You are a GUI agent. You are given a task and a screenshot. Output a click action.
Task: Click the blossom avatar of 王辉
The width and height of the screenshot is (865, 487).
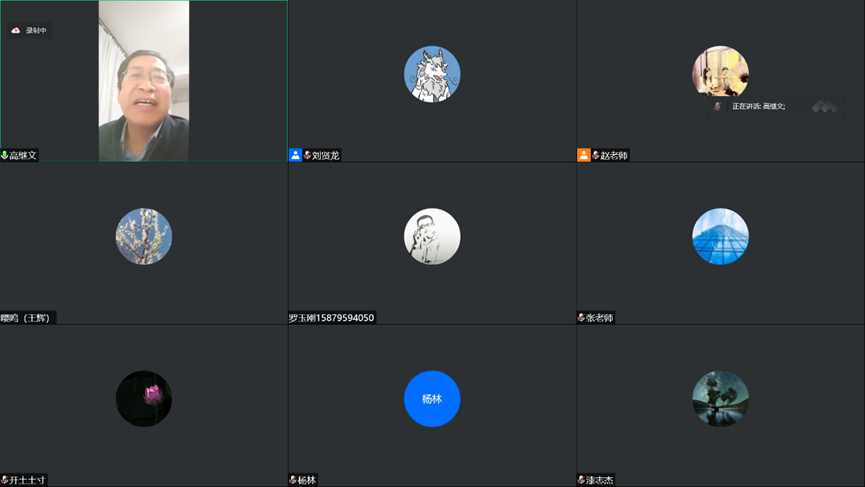click(x=144, y=236)
